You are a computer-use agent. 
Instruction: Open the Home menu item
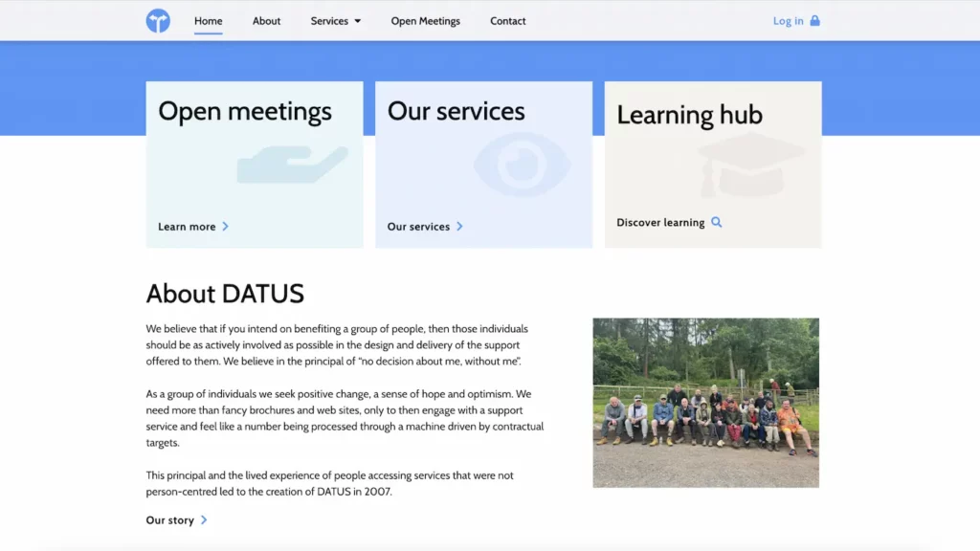click(208, 21)
